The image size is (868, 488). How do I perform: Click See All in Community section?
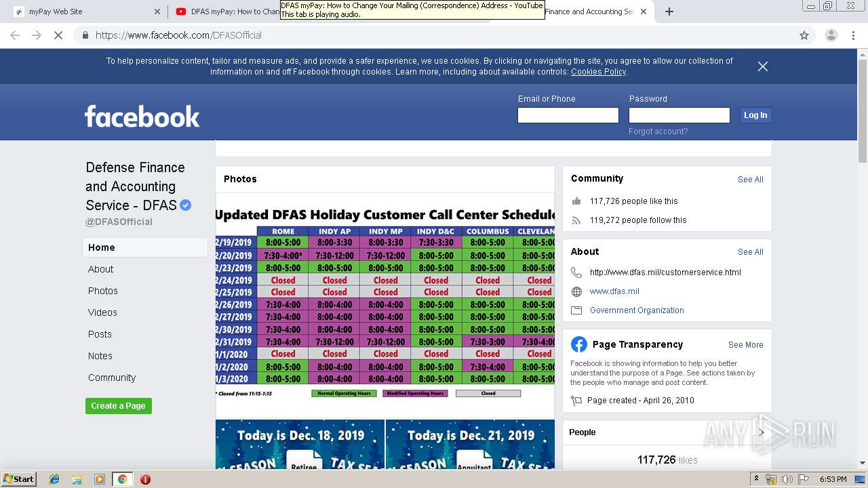coord(750,180)
